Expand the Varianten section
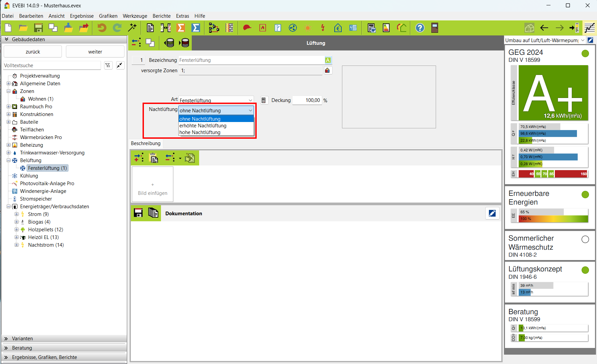This screenshot has height=364, width=597. tap(22, 339)
